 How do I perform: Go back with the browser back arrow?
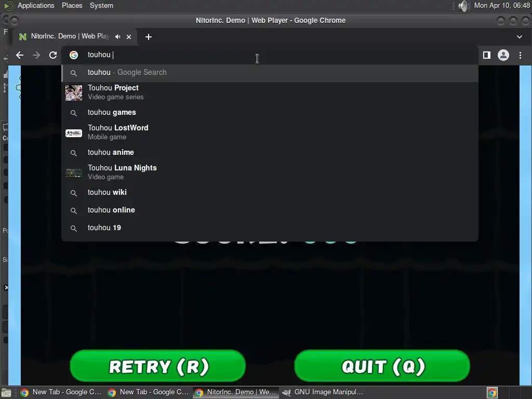coord(20,55)
